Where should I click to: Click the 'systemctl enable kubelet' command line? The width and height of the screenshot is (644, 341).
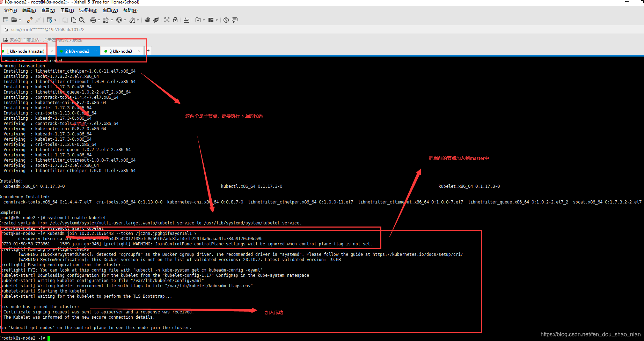53,218
